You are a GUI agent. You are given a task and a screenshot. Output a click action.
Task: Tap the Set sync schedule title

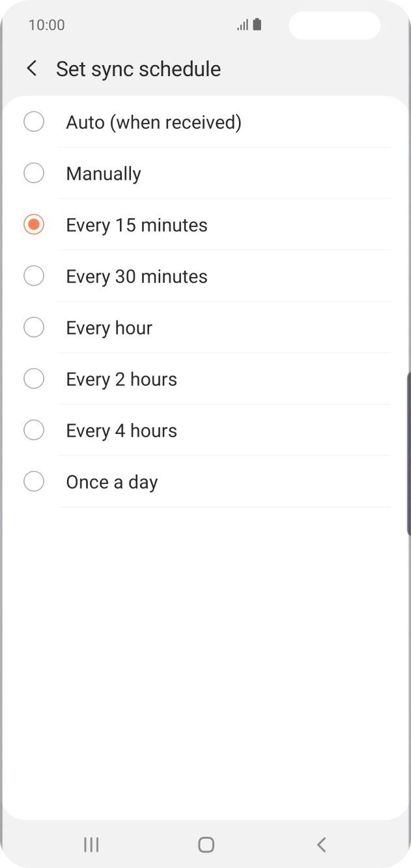(x=138, y=68)
